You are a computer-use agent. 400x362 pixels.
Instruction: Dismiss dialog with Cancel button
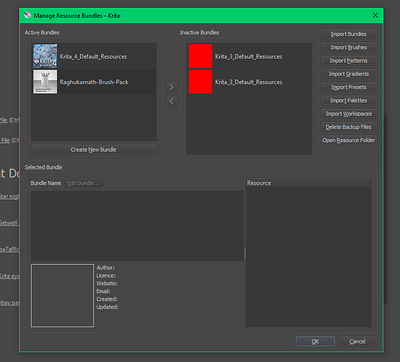(x=357, y=341)
